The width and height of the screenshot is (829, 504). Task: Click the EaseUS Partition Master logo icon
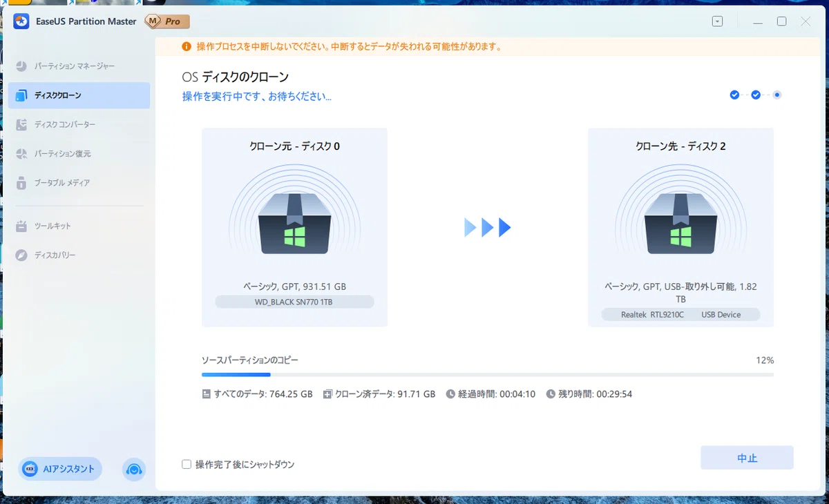click(x=21, y=21)
